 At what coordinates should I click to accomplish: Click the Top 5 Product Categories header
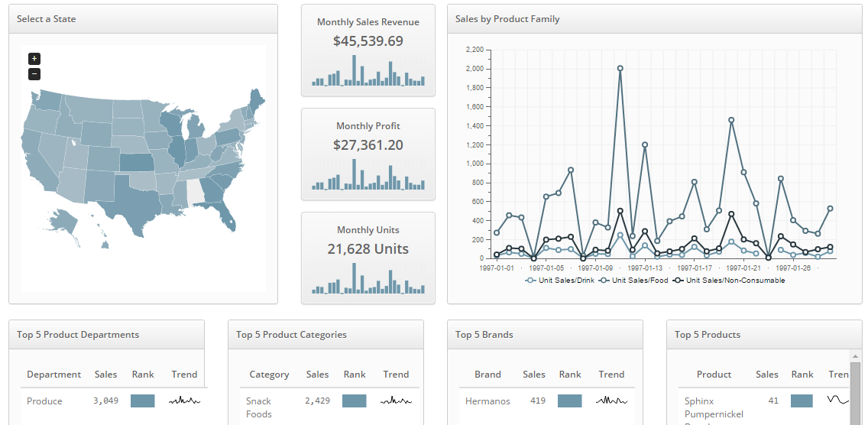coord(326,335)
